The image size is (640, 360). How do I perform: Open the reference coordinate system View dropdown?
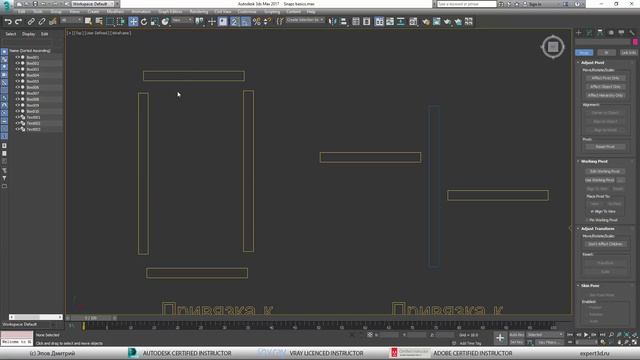pos(182,20)
